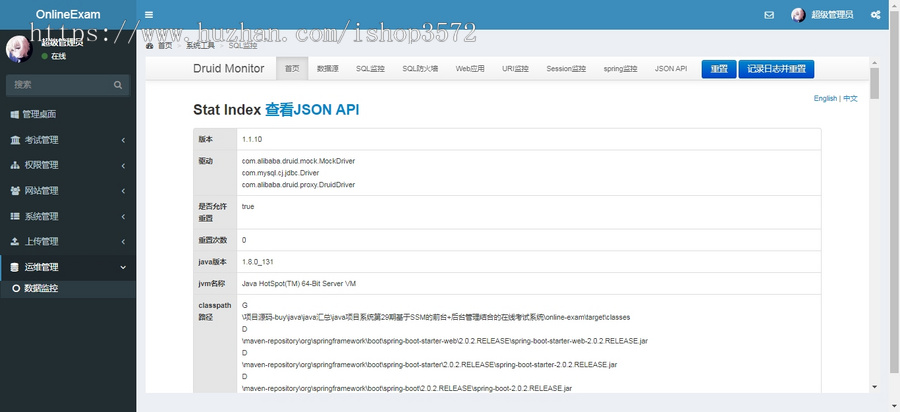Screen dimensions: 900x412
Task: Toggle the sidebar hamburger menu icon
Action: pos(149,15)
